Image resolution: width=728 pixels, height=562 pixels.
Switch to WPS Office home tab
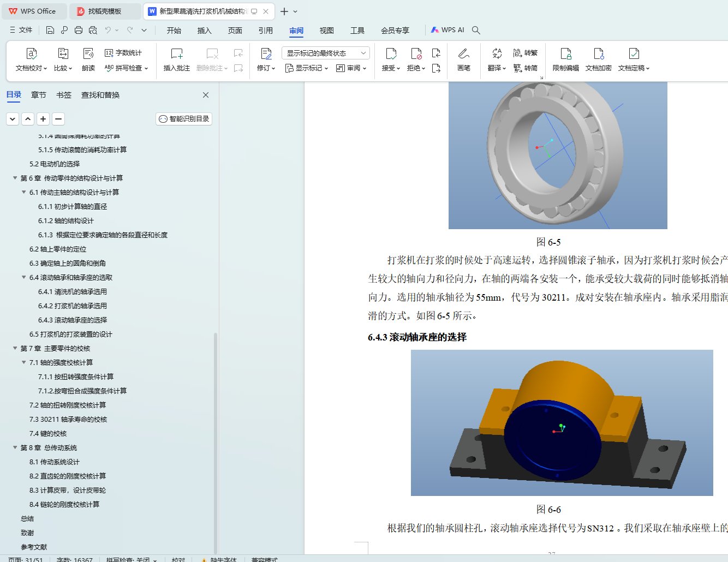34,11
